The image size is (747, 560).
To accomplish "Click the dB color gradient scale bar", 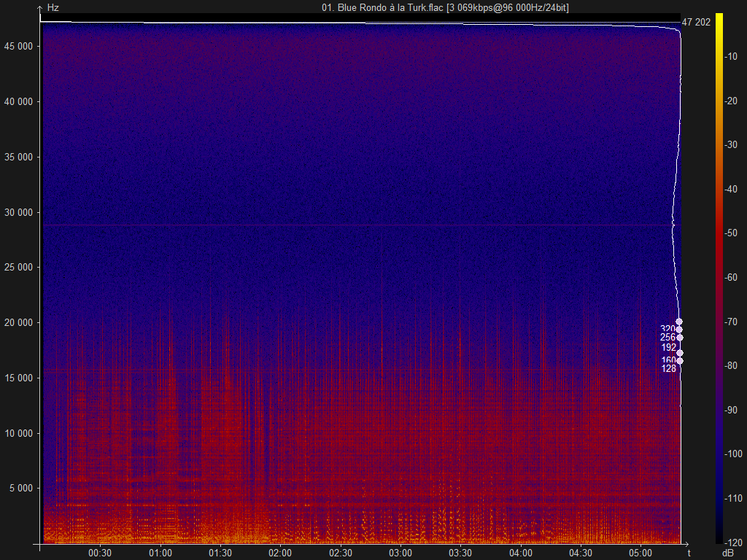I will click(x=719, y=278).
